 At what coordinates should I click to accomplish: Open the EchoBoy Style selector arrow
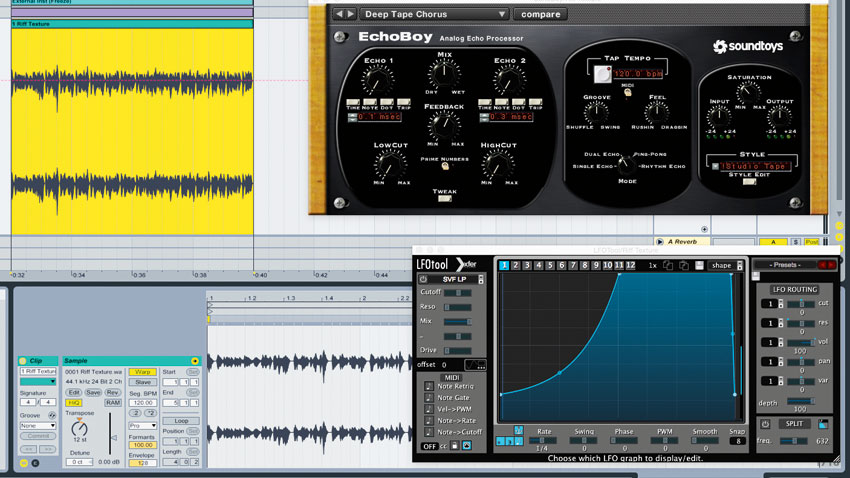[715, 166]
